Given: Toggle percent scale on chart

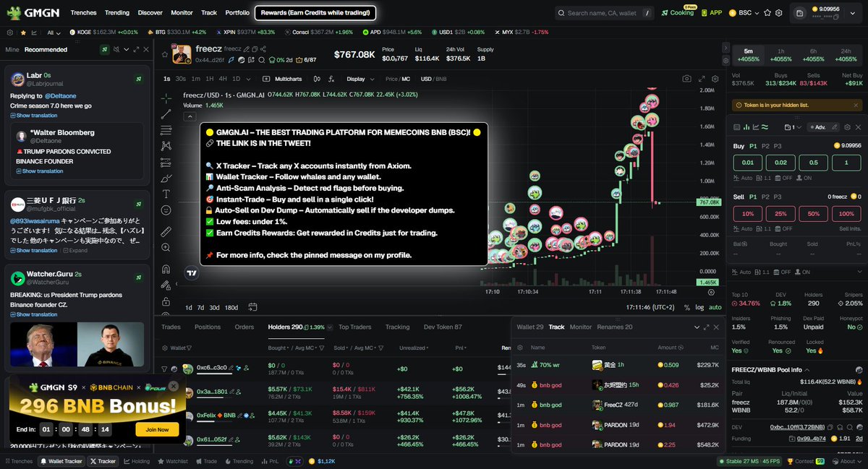Looking at the screenshot, I should [686, 307].
